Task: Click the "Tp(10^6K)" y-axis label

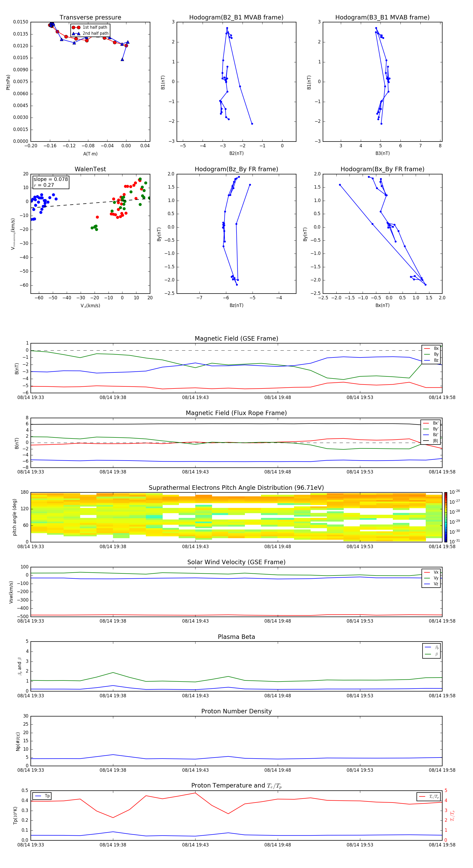Action: (15, 815)
